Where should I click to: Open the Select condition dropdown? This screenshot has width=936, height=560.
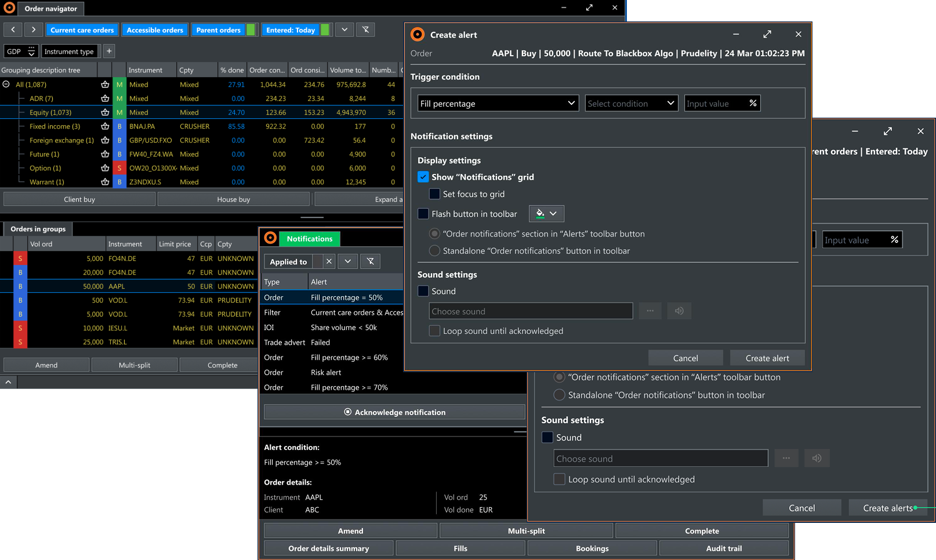[x=631, y=103]
